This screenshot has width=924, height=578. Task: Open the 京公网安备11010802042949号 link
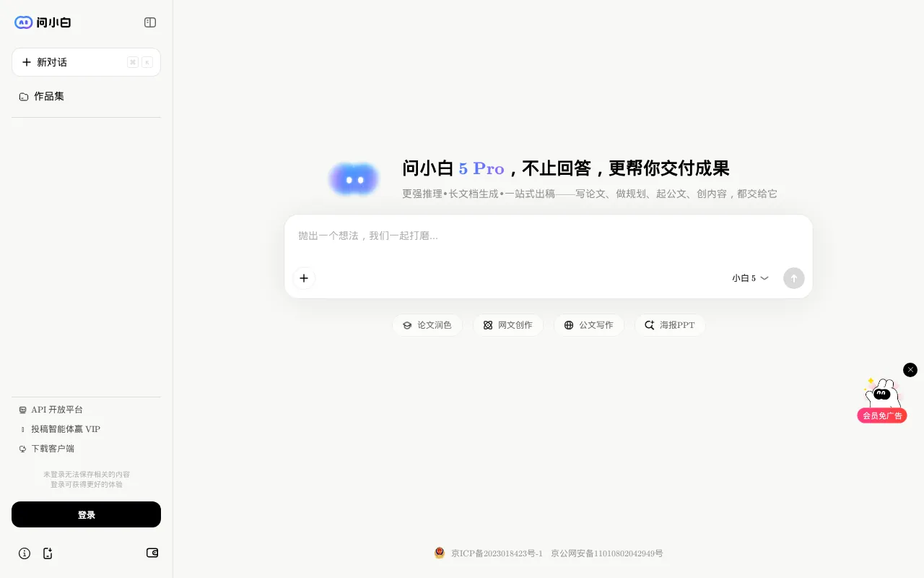pyautogui.click(x=607, y=553)
